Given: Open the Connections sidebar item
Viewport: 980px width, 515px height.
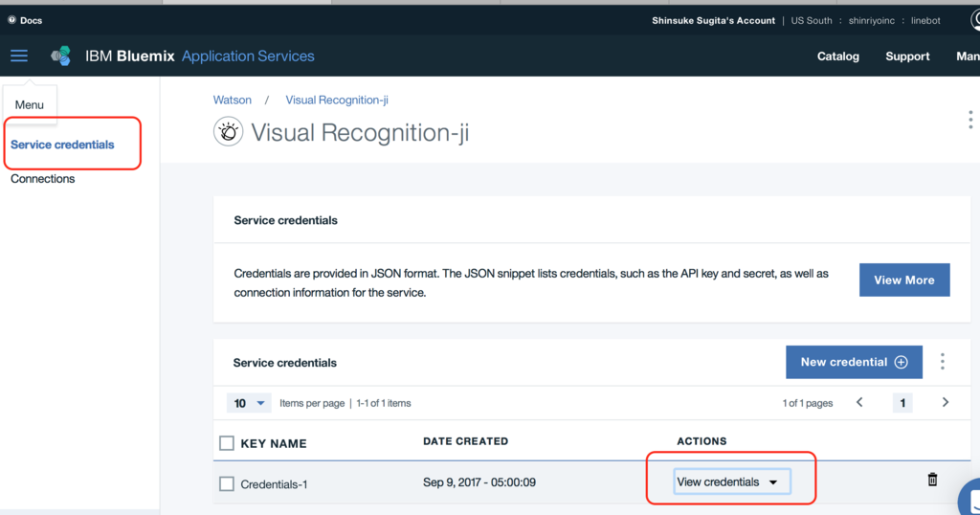Looking at the screenshot, I should pos(42,179).
